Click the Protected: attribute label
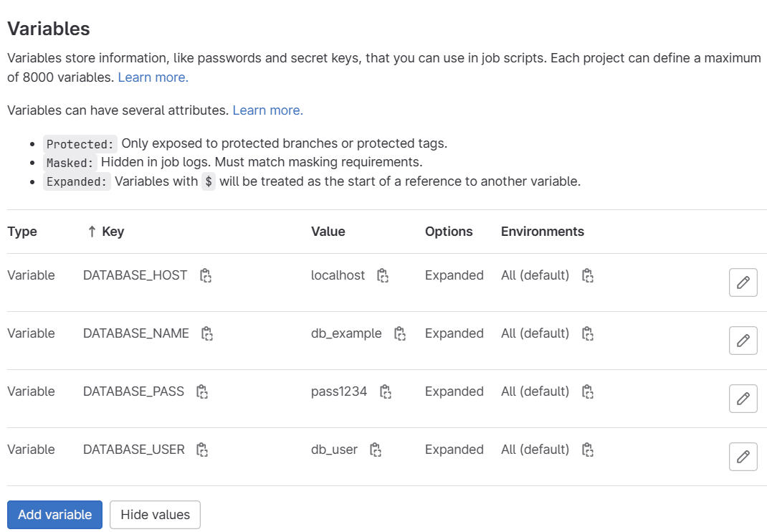 point(80,144)
